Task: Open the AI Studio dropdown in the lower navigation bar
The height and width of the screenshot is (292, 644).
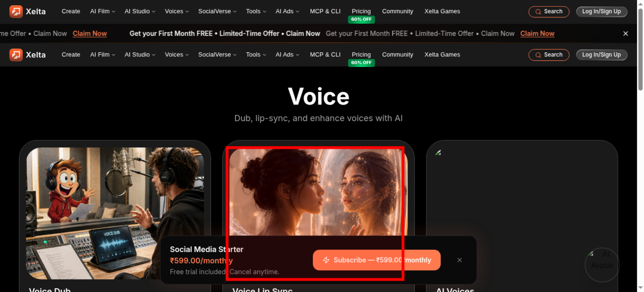Action: [x=140, y=55]
